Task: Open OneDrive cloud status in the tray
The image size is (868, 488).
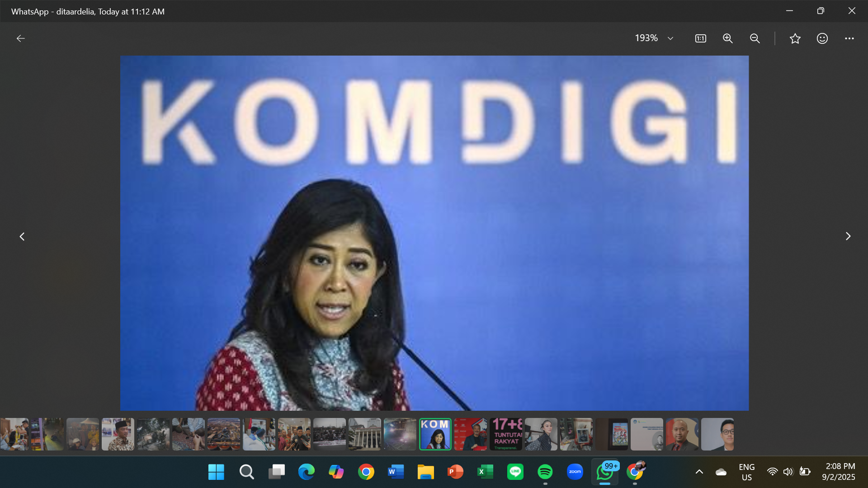Action: point(721,472)
